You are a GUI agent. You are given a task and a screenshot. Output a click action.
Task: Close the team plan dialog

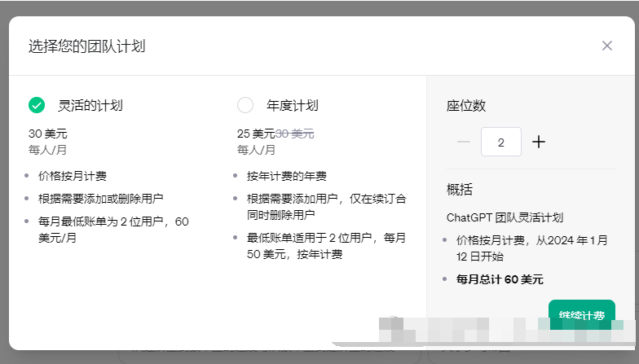click(606, 46)
